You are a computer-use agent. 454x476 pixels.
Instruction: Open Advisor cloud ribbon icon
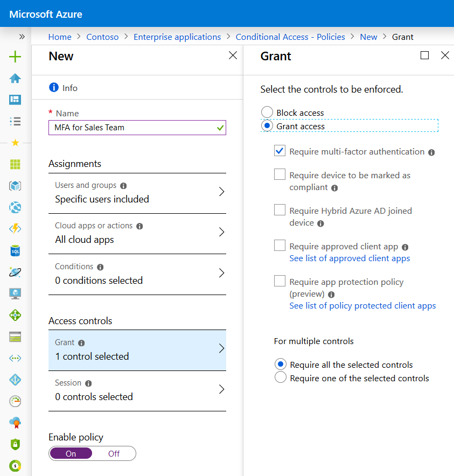coord(15,423)
